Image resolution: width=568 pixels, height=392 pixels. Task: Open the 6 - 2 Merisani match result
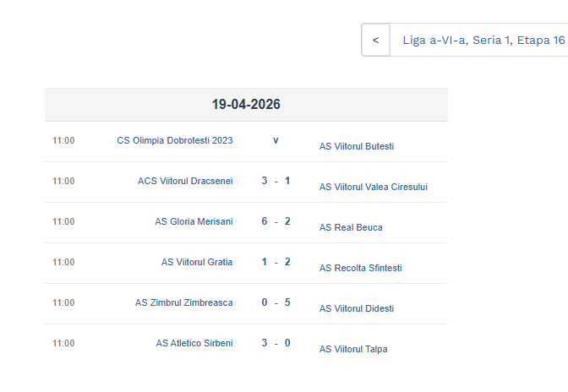[276, 221]
